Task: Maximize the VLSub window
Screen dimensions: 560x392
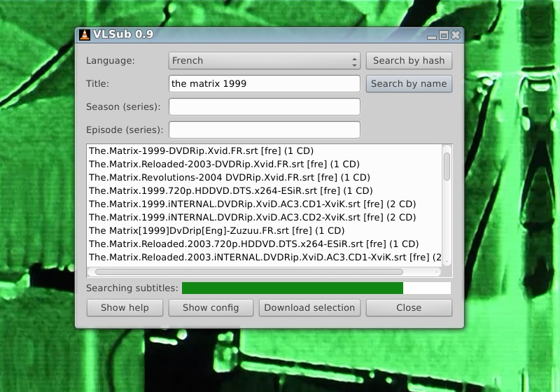Action: [x=443, y=35]
